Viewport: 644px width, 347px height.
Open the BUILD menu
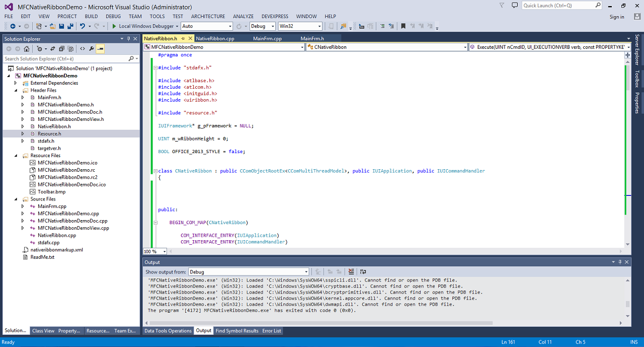(x=91, y=16)
